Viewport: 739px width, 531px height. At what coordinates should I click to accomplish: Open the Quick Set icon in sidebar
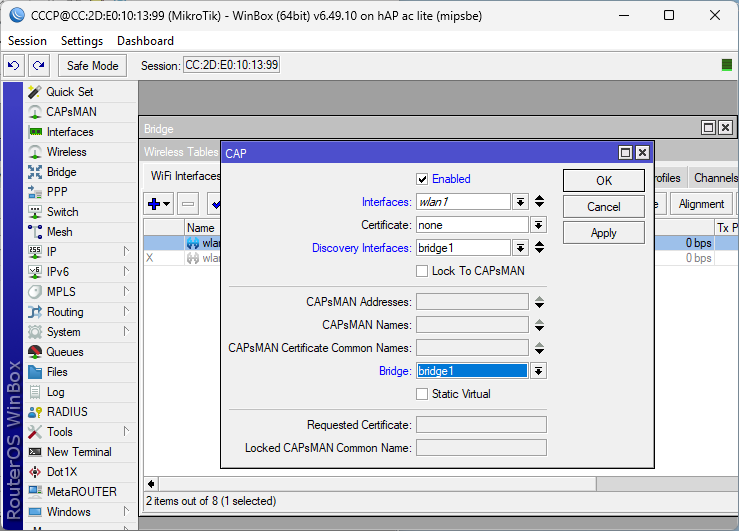(35, 92)
